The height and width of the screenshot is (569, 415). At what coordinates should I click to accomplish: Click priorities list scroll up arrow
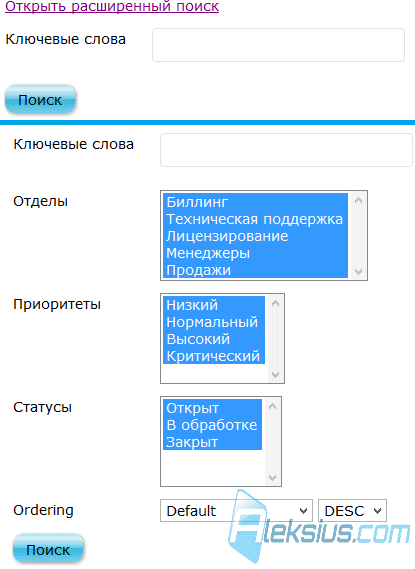[x=275, y=303]
